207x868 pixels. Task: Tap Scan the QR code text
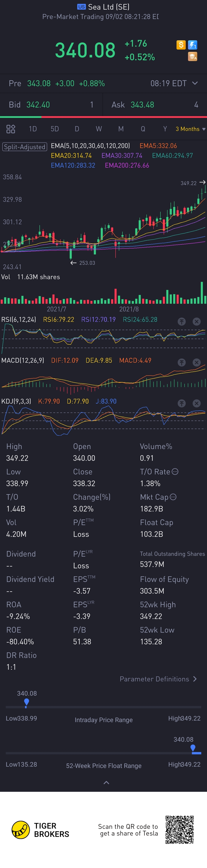pos(128,830)
